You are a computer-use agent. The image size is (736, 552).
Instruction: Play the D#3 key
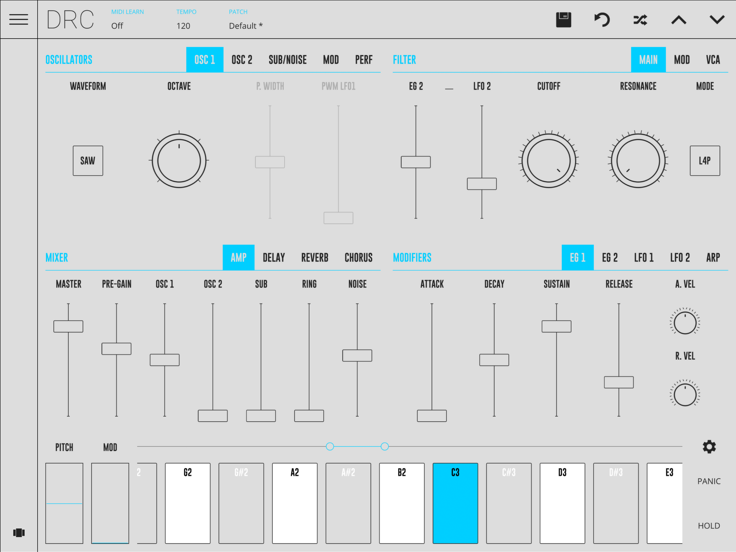[616, 503]
